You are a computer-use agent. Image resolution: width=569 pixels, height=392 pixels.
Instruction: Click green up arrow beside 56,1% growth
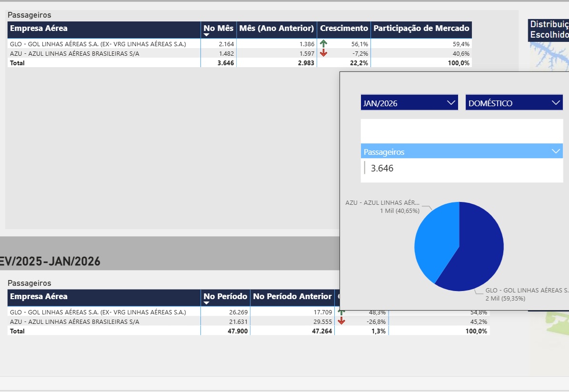(x=324, y=44)
